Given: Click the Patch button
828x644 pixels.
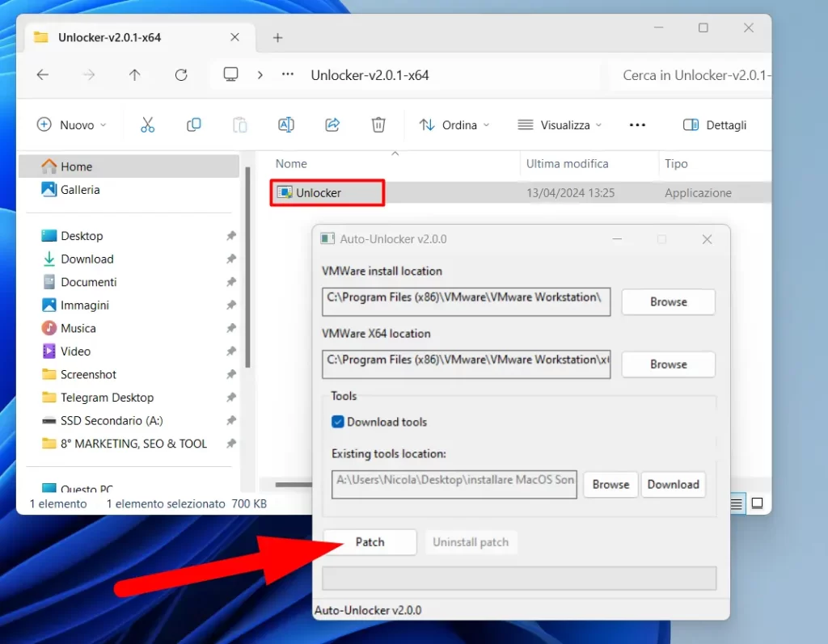Looking at the screenshot, I should pos(370,542).
